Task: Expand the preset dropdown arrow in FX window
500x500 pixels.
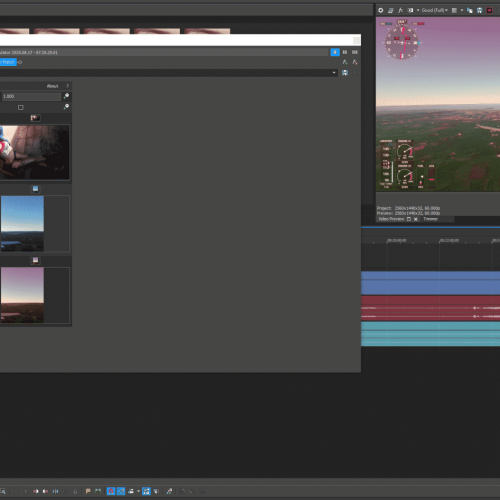Action: click(x=334, y=73)
